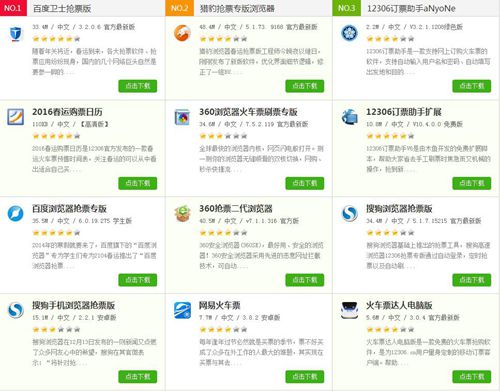Open the 2016春运购票日历 title link
The image size is (500, 391).
click(x=67, y=112)
